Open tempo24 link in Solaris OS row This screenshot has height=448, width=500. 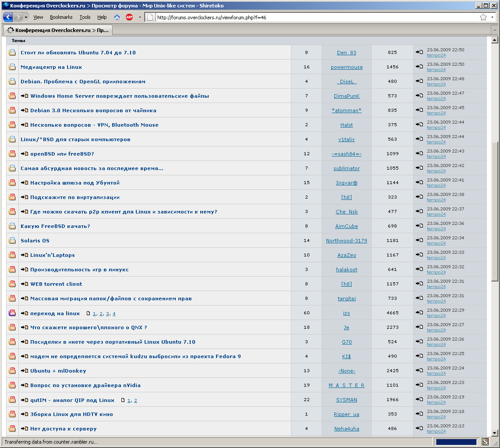436,243
